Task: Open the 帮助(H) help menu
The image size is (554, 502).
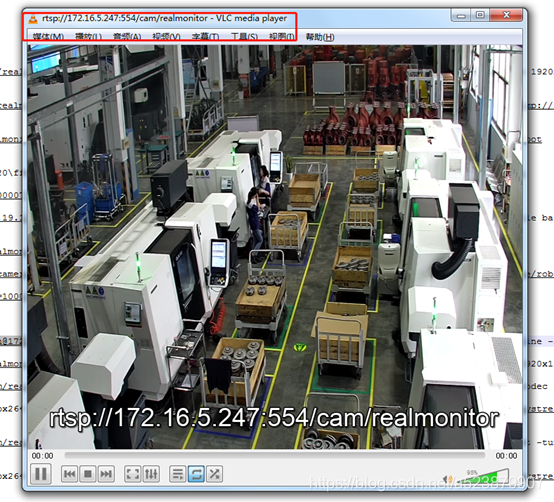Action: [x=320, y=37]
